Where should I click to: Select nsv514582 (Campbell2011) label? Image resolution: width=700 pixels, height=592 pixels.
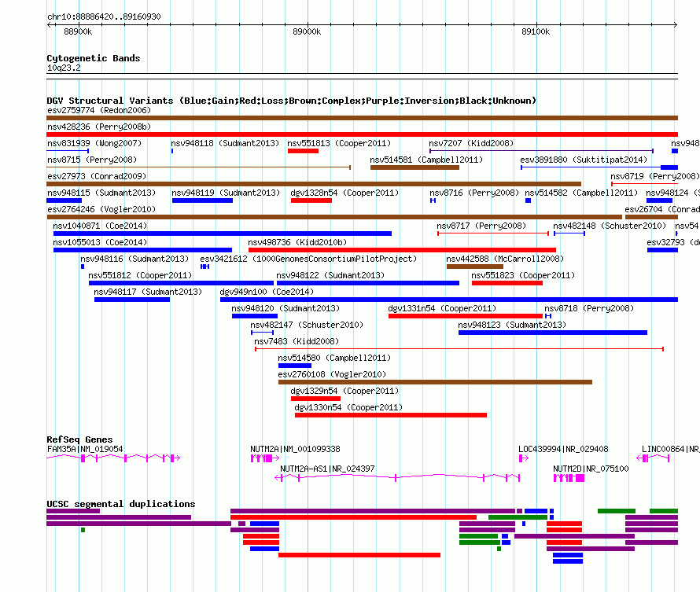click(581, 193)
